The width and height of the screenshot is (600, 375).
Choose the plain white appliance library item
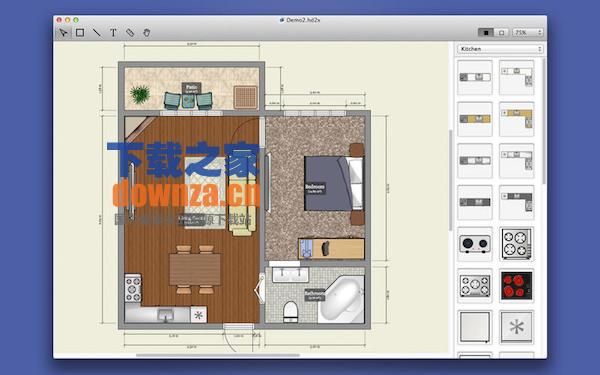pos(475,327)
